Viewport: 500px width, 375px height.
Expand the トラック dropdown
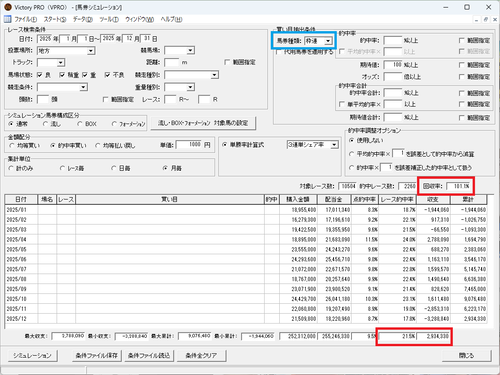60,62
